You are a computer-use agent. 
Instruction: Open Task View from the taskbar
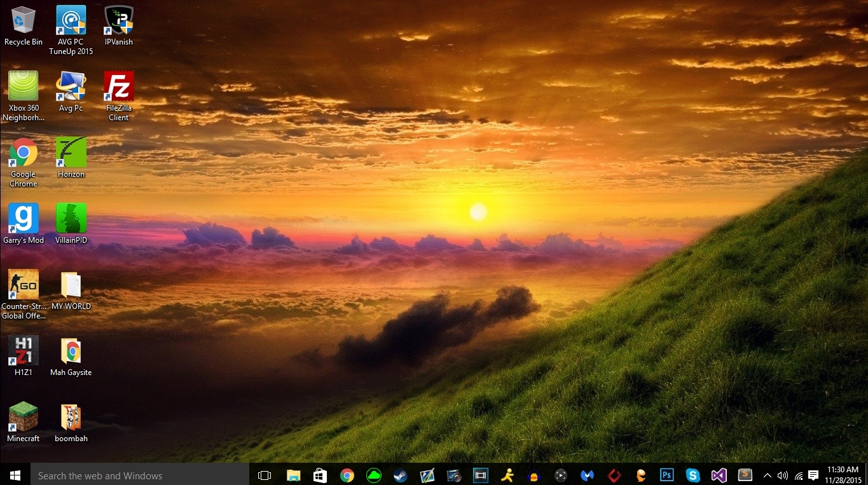pos(265,475)
